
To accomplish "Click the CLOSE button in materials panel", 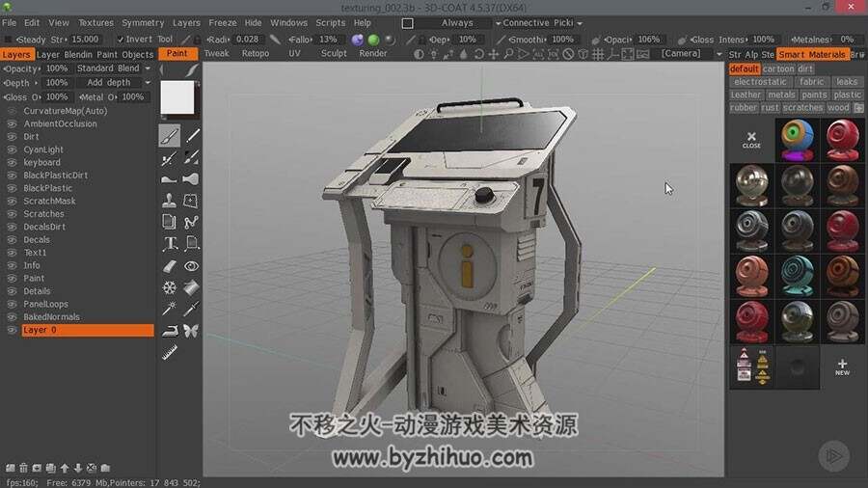I will (x=751, y=140).
